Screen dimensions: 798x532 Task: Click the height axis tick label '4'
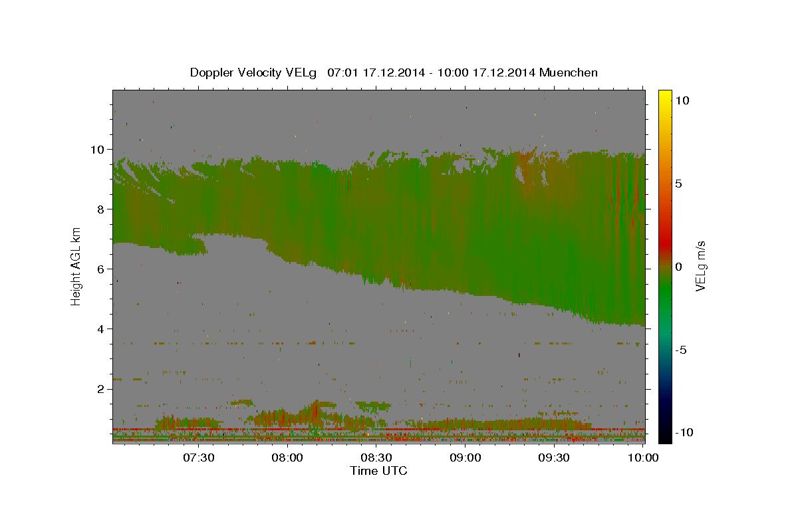(x=102, y=329)
